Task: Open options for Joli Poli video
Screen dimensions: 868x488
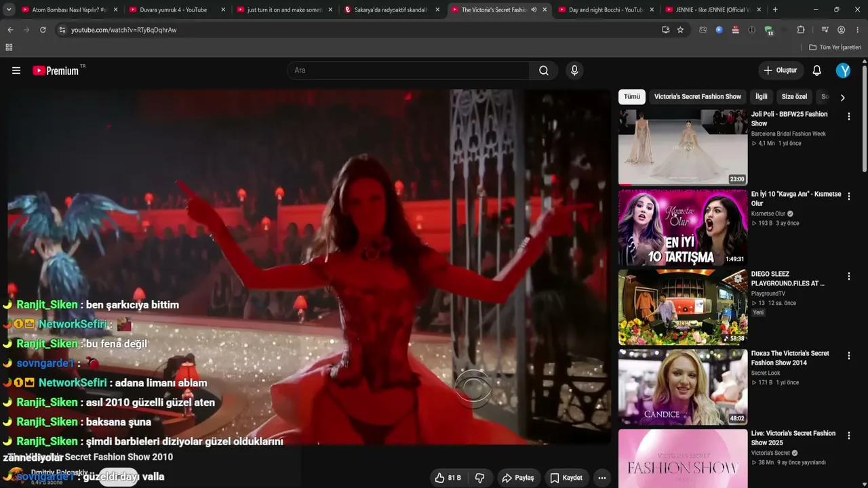Action: point(848,117)
